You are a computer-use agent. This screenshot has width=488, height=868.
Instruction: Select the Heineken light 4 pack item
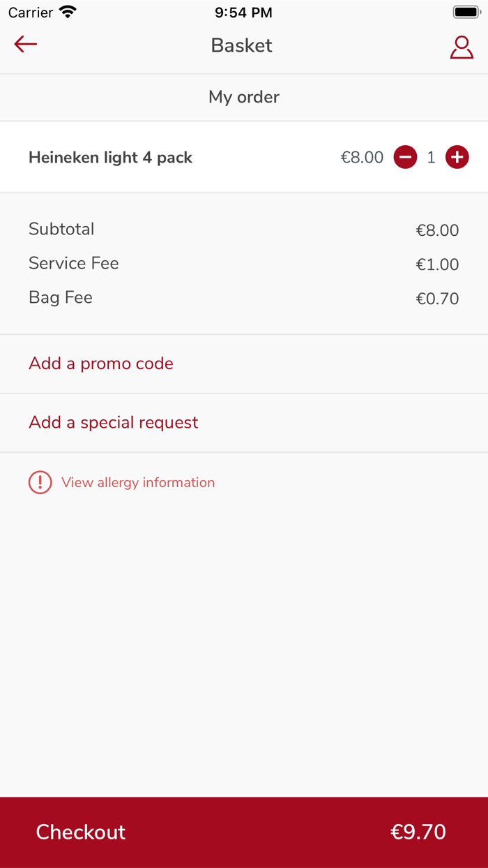[110, 158]
